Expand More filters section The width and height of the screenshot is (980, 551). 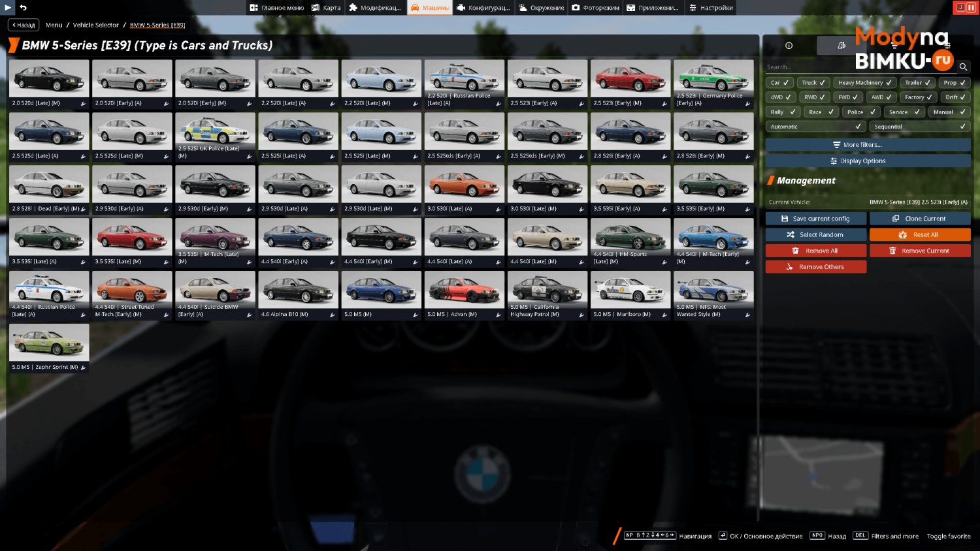868,145
